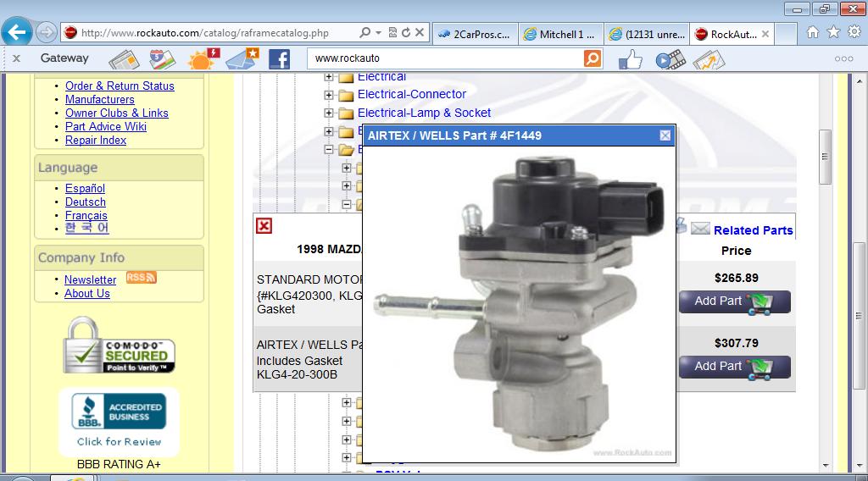This screenshot has width=868, height=481.
Task: Switch language to Korean
Action: click(87, 228)
